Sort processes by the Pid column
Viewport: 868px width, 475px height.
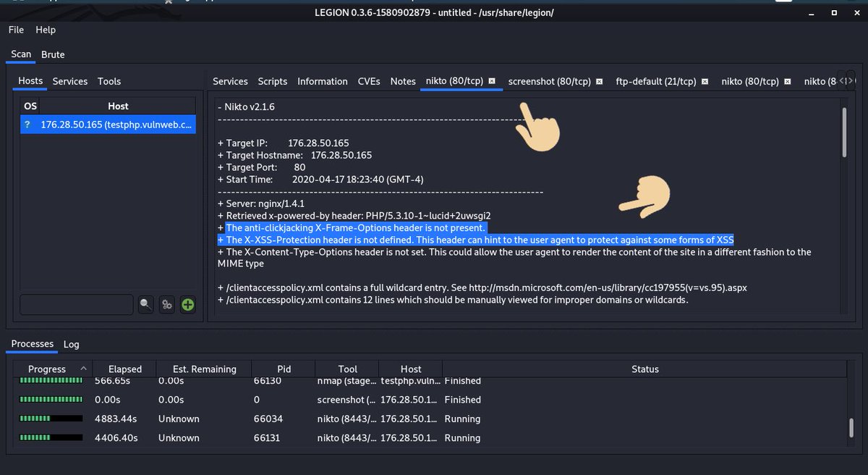click(284, 369)
